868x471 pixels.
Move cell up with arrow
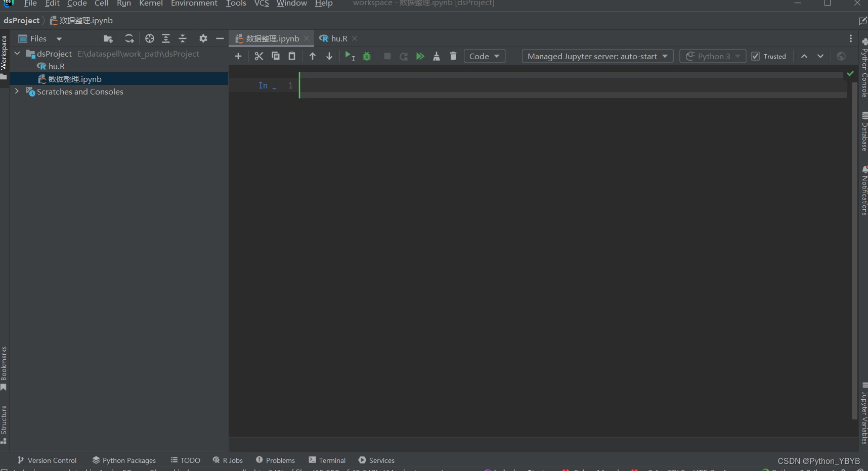(313, 56)
